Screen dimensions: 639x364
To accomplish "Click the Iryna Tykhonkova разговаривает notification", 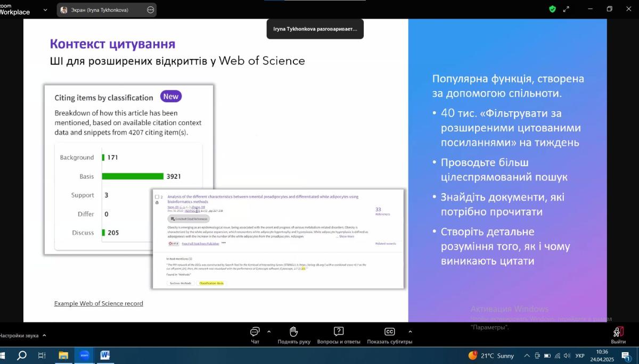I will (x=315, y=29).
